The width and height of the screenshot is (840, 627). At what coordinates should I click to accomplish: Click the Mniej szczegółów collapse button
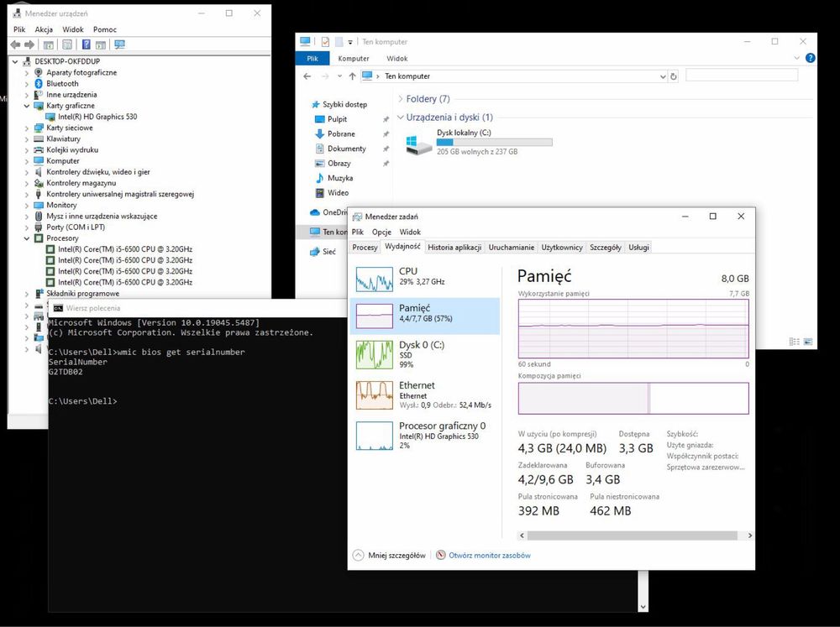(x=389, y=556)
